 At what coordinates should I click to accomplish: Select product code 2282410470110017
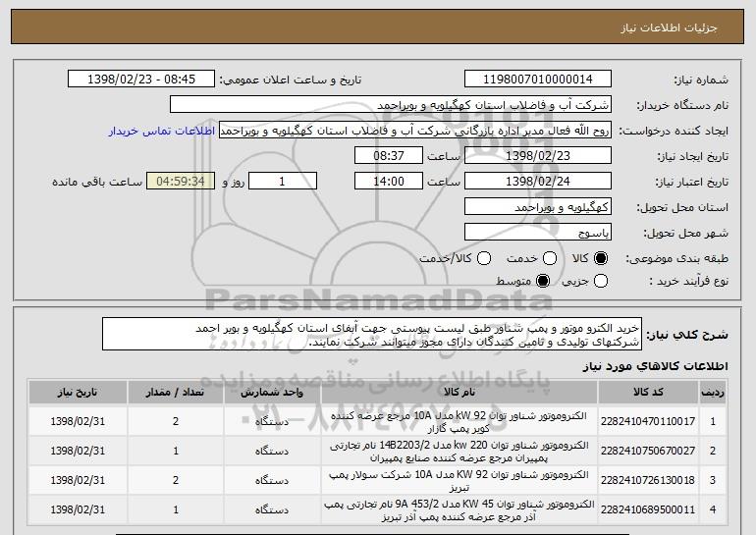click(x=648, y=421)
